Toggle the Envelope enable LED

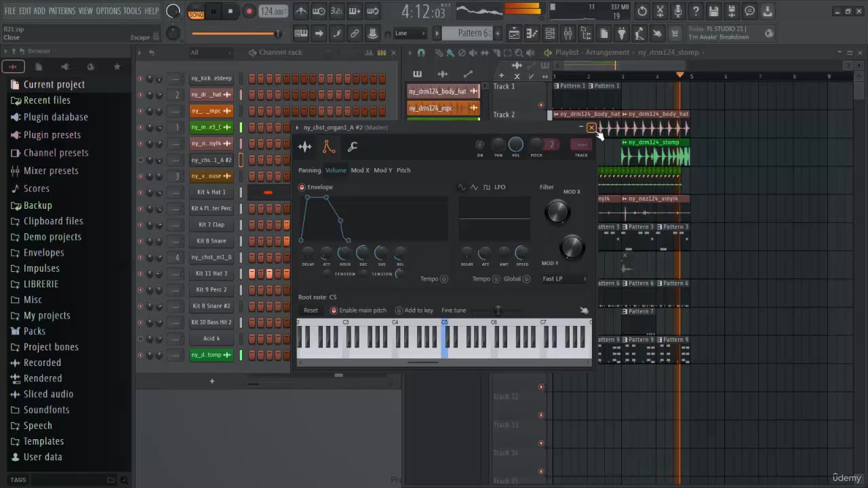pyautogui.click(x=302, y=187)
